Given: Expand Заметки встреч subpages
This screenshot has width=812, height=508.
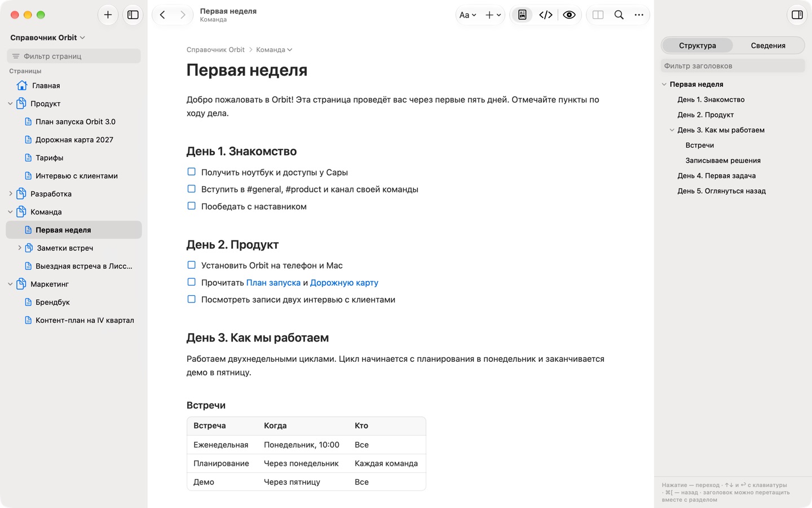Looking at the screenshot, I should [20, 248].
